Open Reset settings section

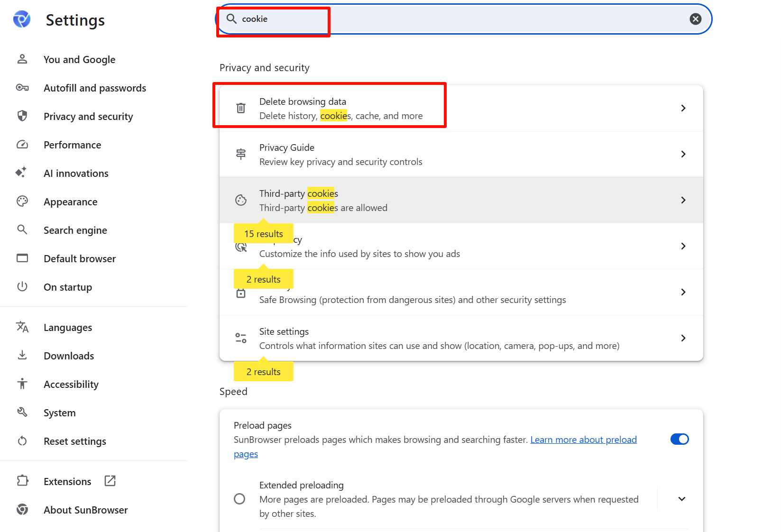click(75, 441)
